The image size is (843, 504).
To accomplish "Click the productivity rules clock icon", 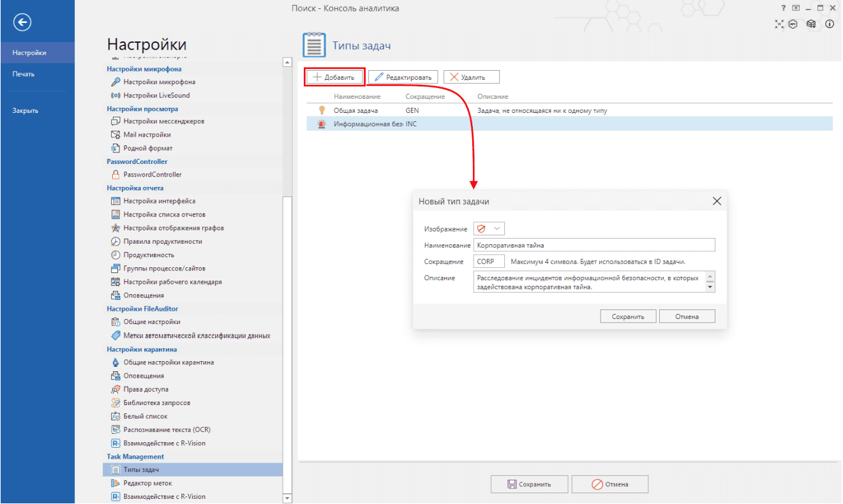I will [x=116, y=242].
